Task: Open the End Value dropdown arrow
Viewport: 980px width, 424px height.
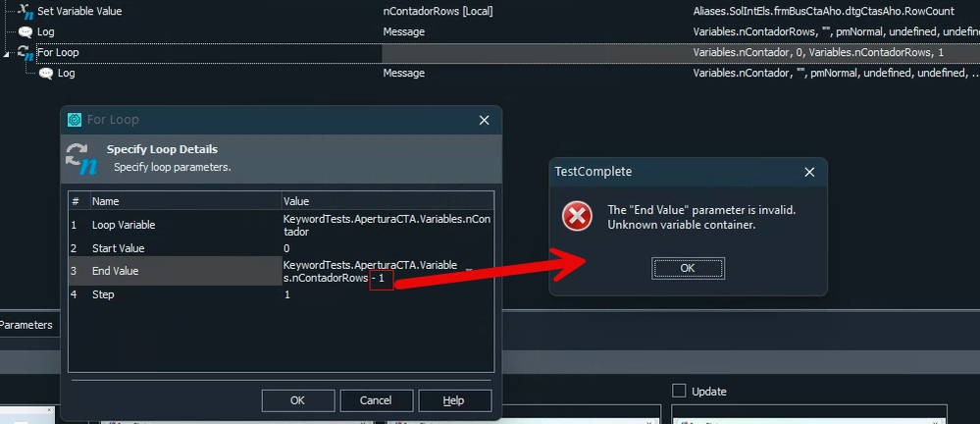Action: [469, 271]
